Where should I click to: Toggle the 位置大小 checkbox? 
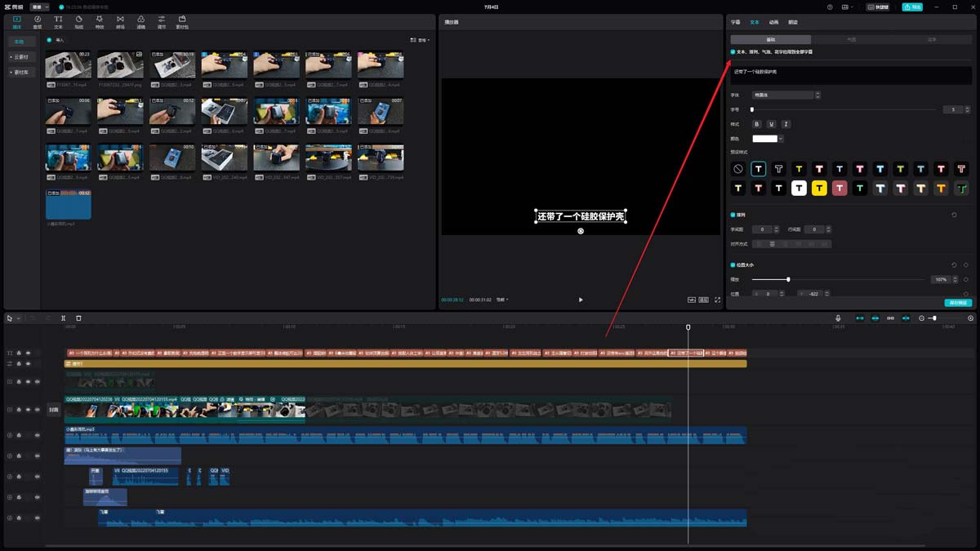(733, 265)
